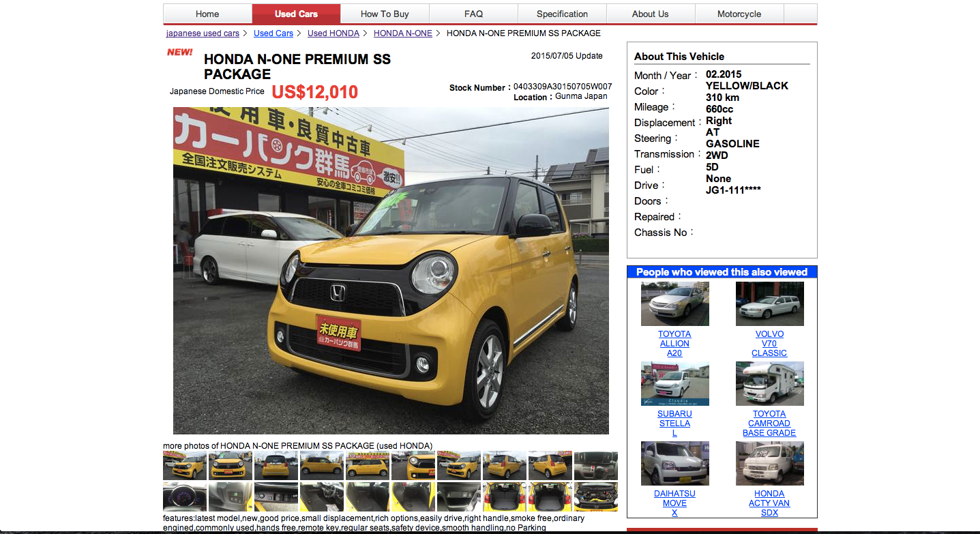
Task: Click the 'DAIHATSU MOVE X' text link
Action: (674, 503)
